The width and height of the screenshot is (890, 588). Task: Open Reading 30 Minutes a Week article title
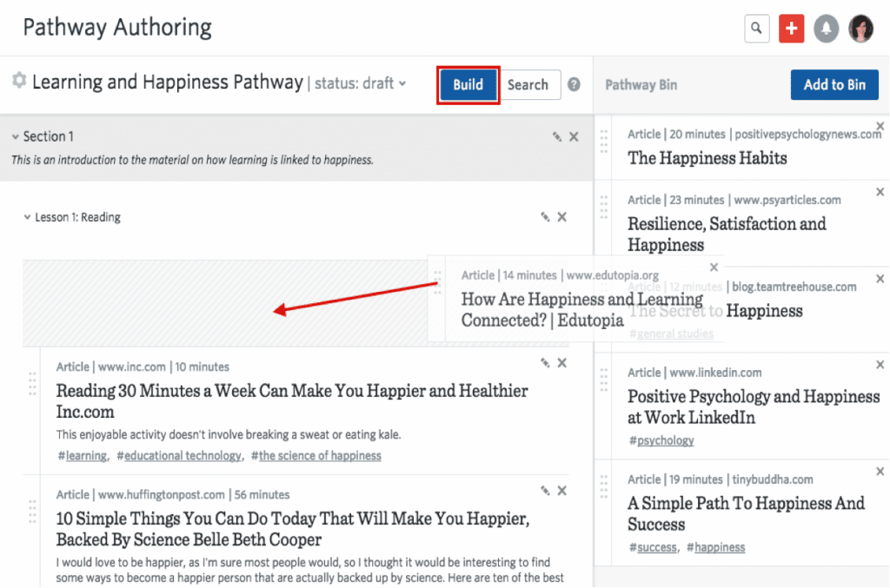pos(292,401)
